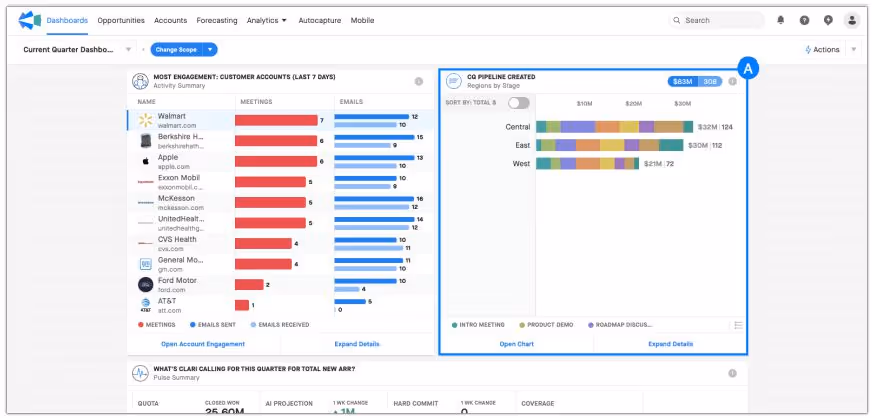Click the Clari logo icon

(x=29, y=20)
